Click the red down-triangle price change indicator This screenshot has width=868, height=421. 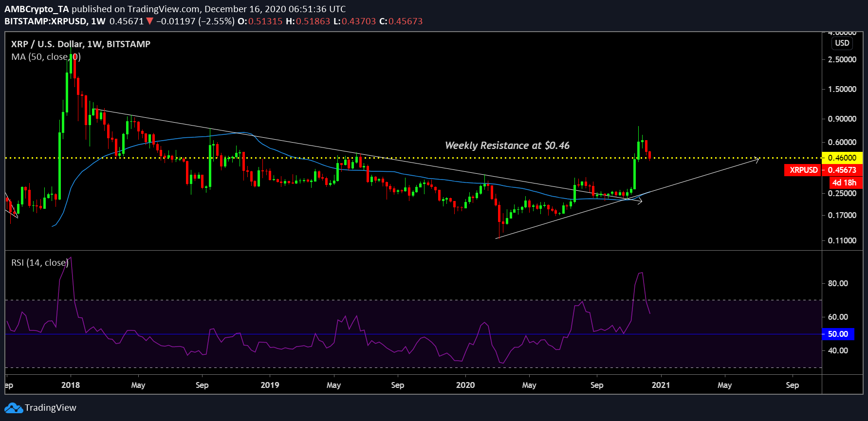coord(150,21)
